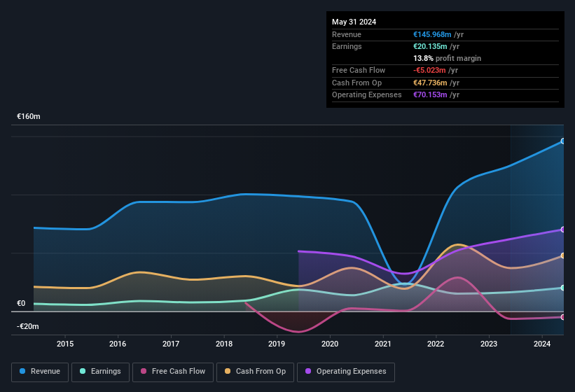
Task: Toggle the Earnings legend button
Action: point(100,372)
